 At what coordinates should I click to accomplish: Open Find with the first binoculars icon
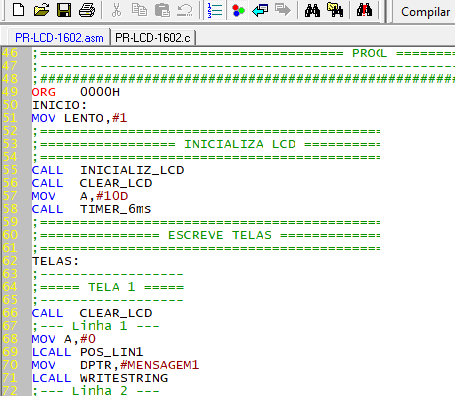tap(312, 10)
